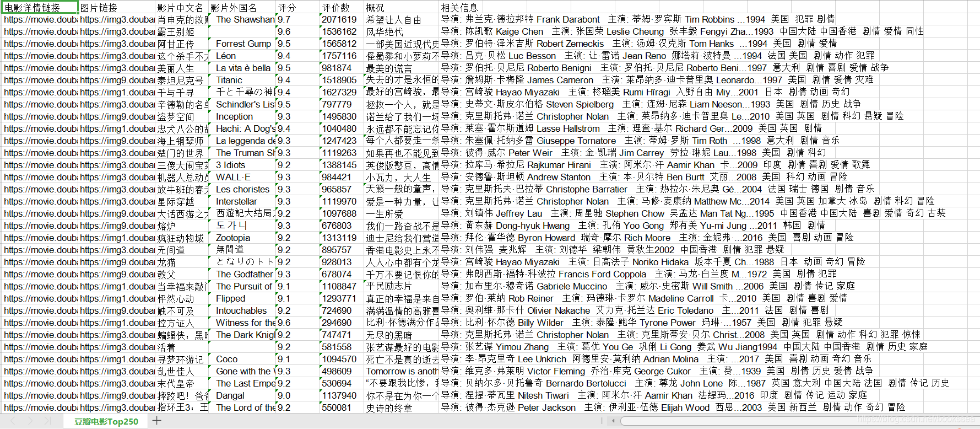The width and height of the screenshot is (980, 429).
Task: Add a new sheet with the plus button
Action: 157,421
